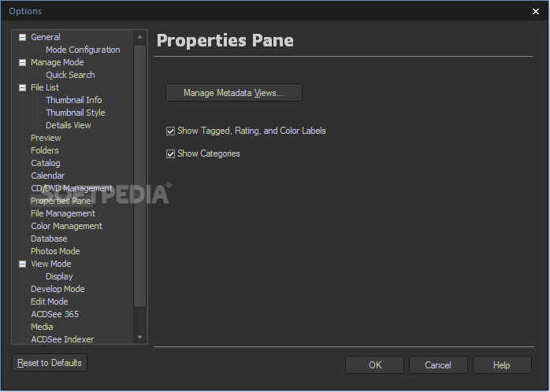
Task: Select Calendar settings page
Action: pyautogui.click(x=48, y=176)
